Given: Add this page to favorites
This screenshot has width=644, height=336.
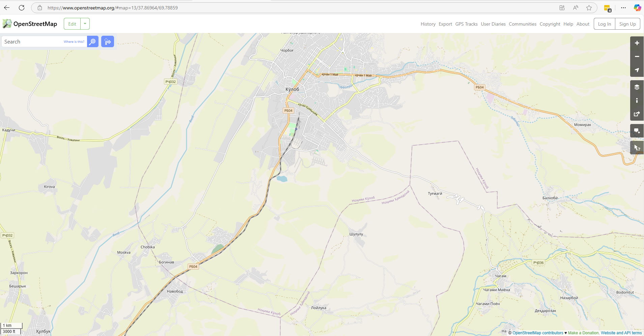Looking at the screenshot, I should click(x=589, y=8).
